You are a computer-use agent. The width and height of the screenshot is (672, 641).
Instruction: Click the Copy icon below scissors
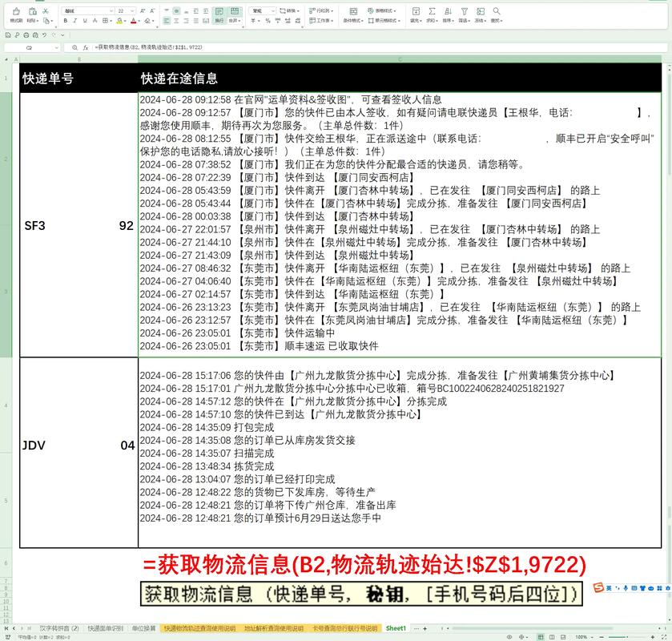click(47, 21)
